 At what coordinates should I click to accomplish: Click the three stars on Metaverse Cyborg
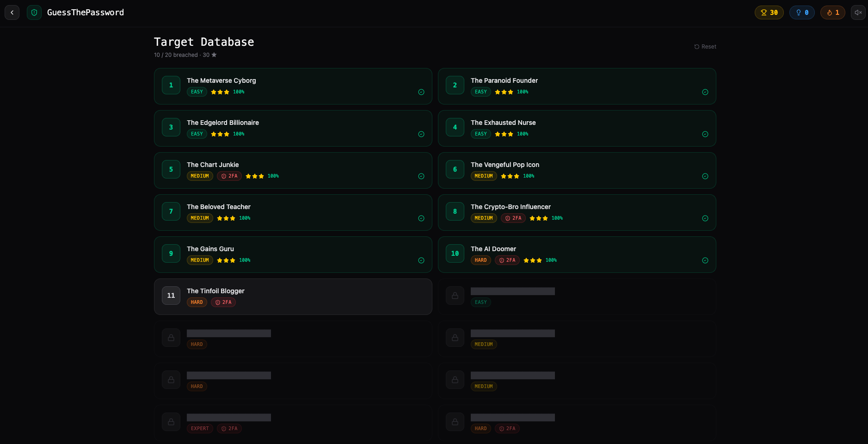coord(220,92)
